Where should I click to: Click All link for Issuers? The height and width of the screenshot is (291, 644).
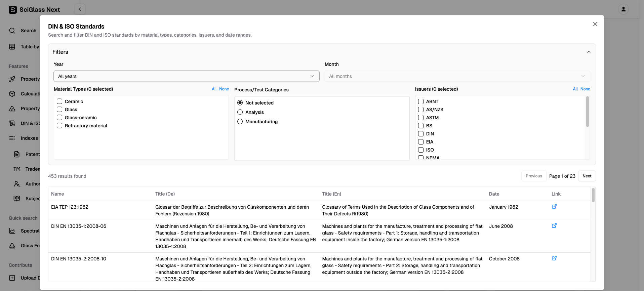click(x=575, y=89)
